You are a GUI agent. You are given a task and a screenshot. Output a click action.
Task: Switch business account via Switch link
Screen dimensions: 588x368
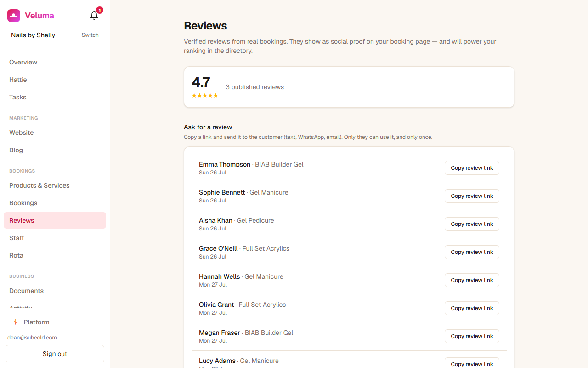click(x=90, y=35)
